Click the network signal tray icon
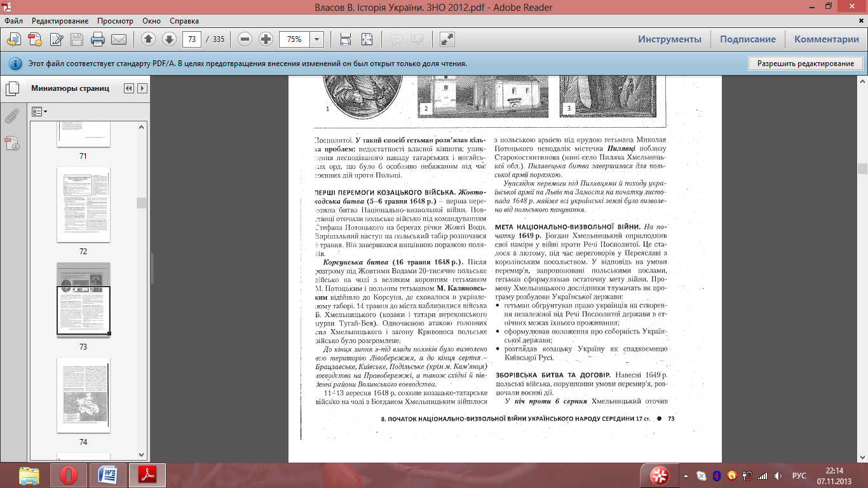Image resolution: width=868 pixels, height=488 pixels. [763, 475]
